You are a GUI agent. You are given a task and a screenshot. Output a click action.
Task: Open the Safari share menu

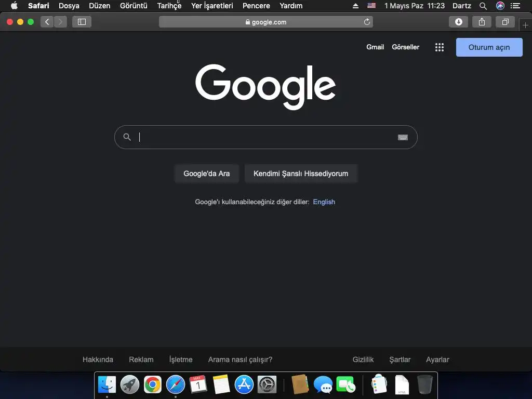pos(482,22)
